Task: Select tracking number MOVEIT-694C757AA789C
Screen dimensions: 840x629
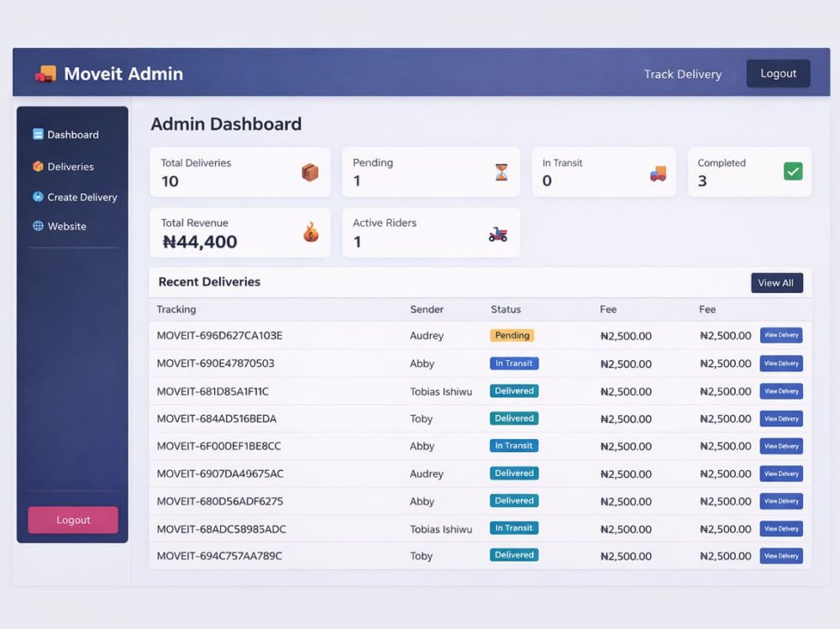Action: [x=219, y=556]
